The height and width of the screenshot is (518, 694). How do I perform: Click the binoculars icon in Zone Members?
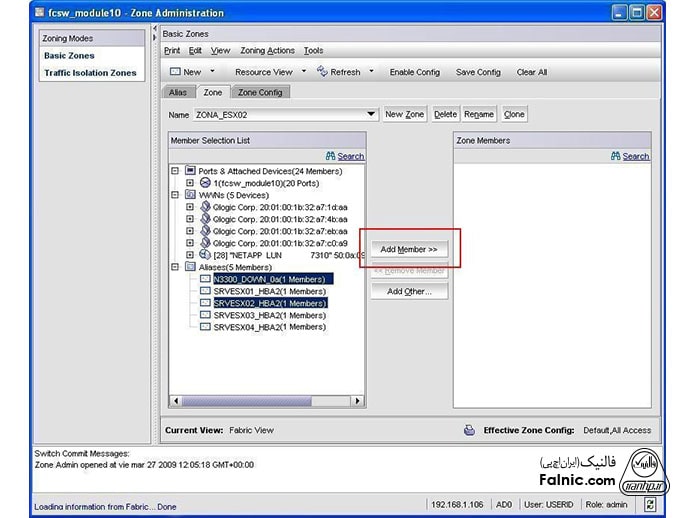point(616,157)
